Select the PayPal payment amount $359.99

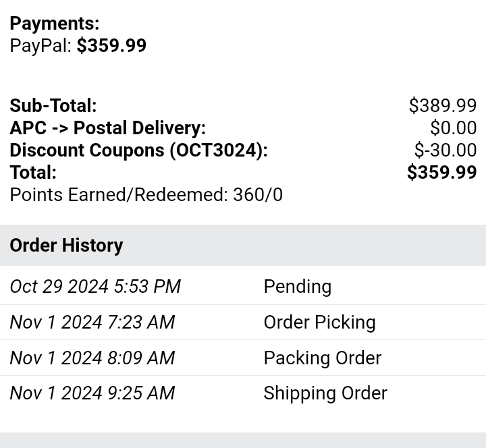coord(111,46)
